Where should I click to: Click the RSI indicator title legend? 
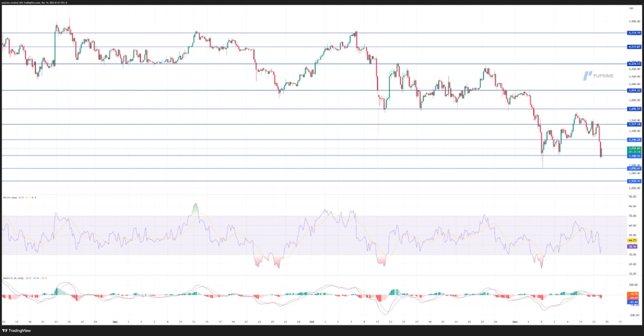(x=19, y=198)
